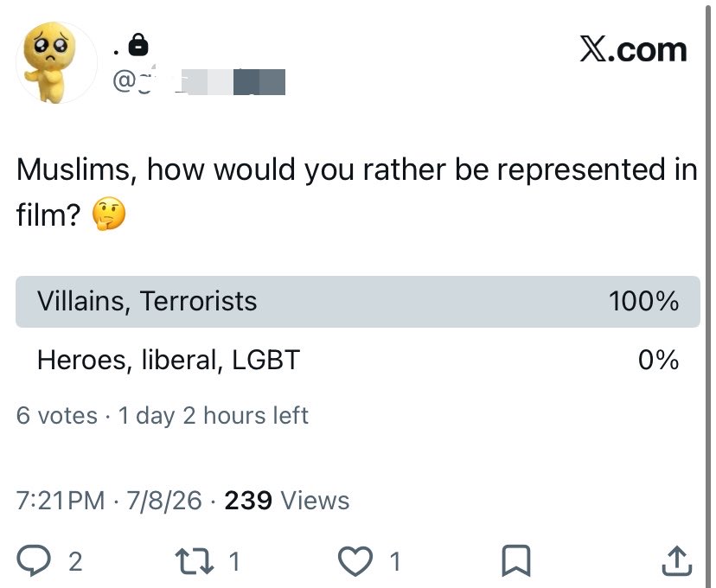Viewport: 716px width, 588px height.
Task: Like the post with the heart icon
Action: click(355, 561)
